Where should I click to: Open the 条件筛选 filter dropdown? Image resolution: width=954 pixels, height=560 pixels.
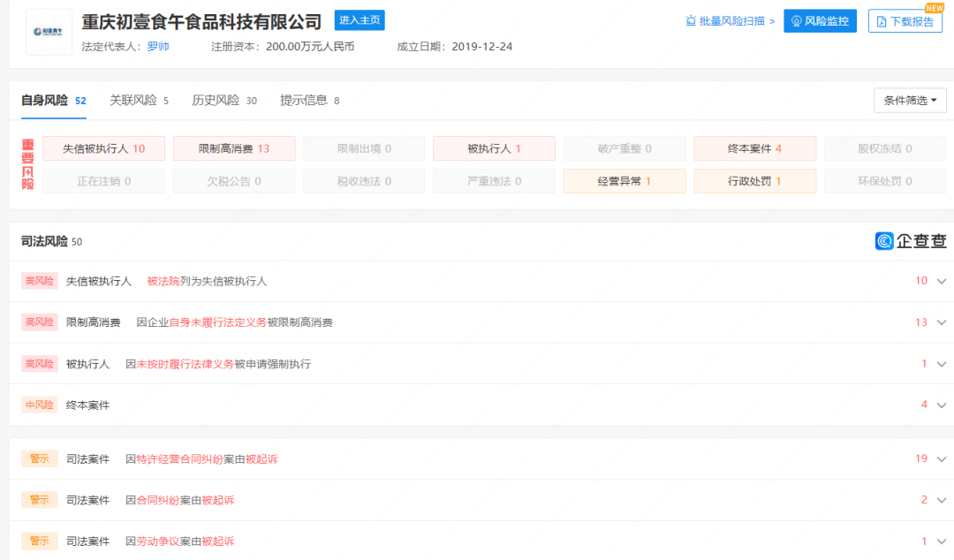coord(909,100)
